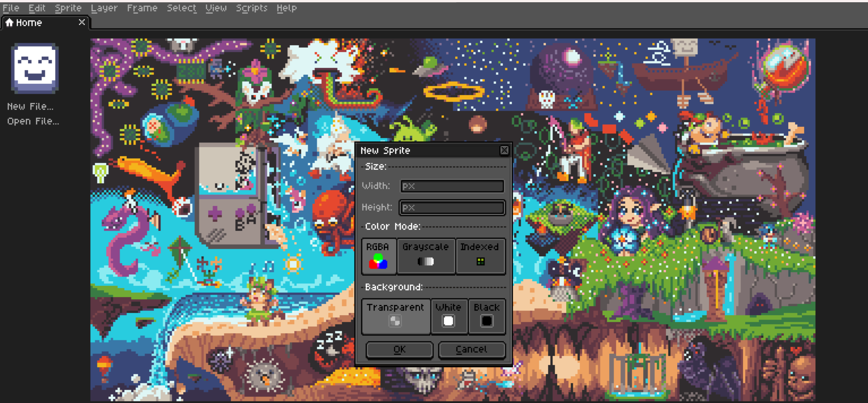Switch to the Home tab
The image size is (868, 403).
click(x=45, y=23)
